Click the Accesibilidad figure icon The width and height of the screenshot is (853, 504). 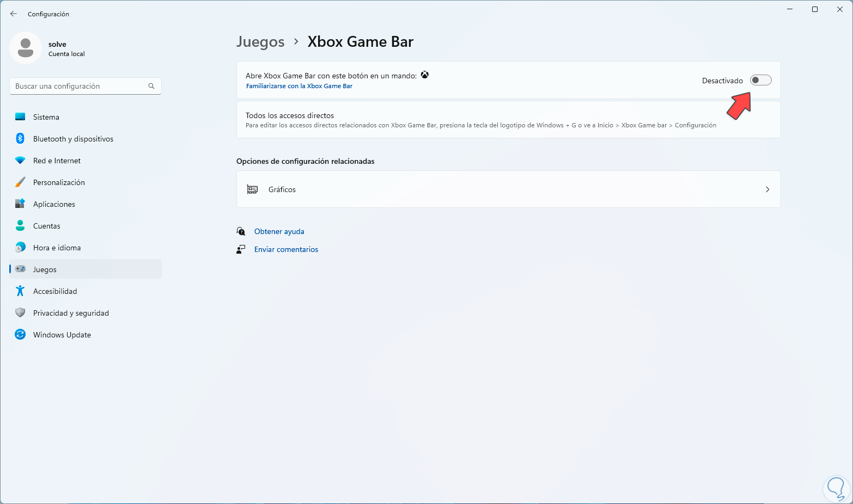click(20, 291)
